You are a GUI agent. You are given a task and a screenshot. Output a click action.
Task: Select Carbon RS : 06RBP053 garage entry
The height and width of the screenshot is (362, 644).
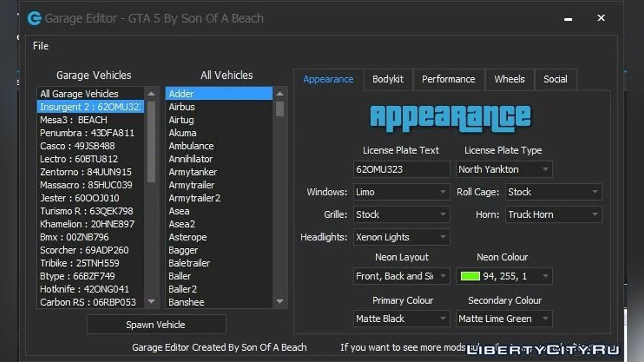[90, 302]
